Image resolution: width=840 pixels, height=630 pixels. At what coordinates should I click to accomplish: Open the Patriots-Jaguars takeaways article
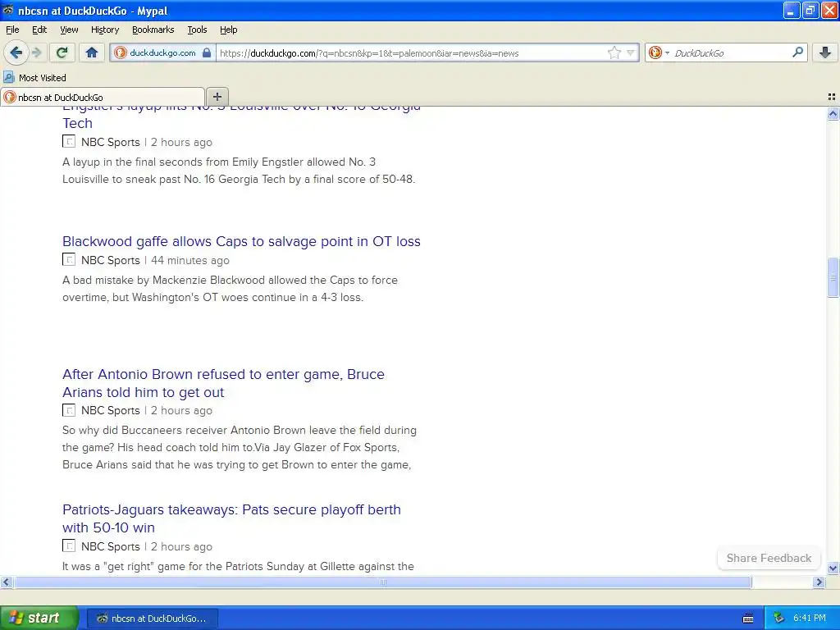click(x=231, y=518)
